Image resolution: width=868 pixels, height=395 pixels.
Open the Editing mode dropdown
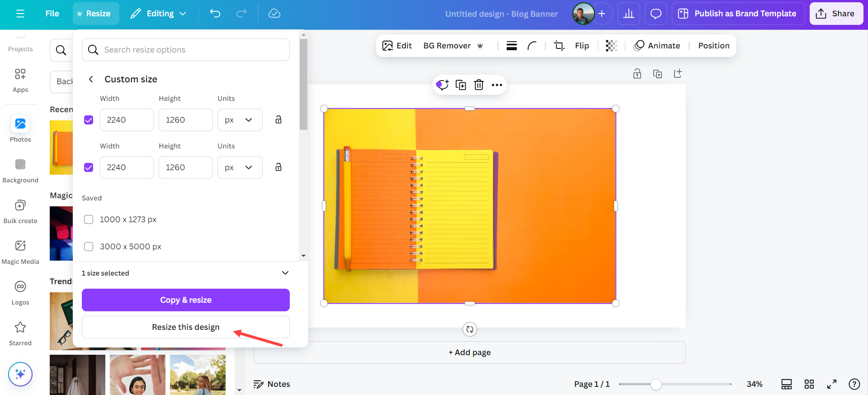pos(158,14)
